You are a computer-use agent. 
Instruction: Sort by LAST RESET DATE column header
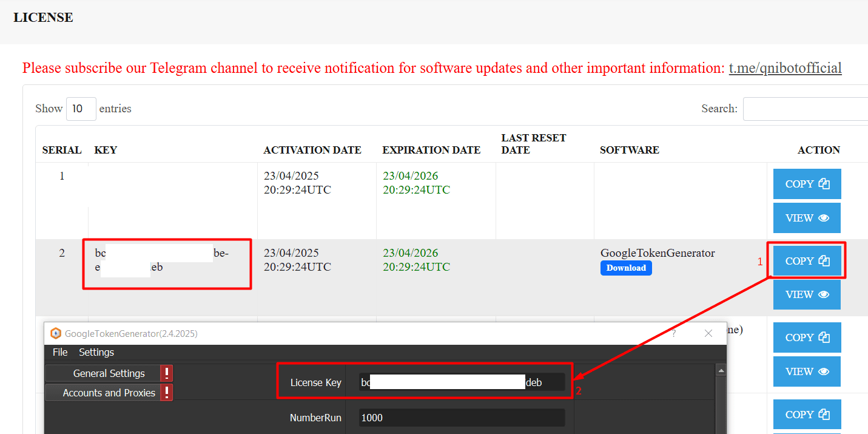click(534, 144)
